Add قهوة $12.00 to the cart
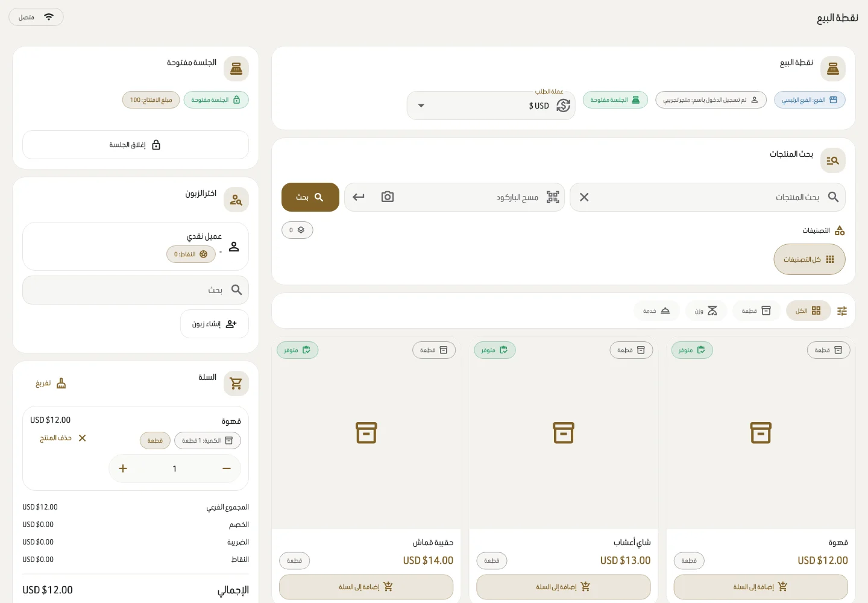Image resolution: width=868 pixels, height=603 pixels. click(761, 587)
